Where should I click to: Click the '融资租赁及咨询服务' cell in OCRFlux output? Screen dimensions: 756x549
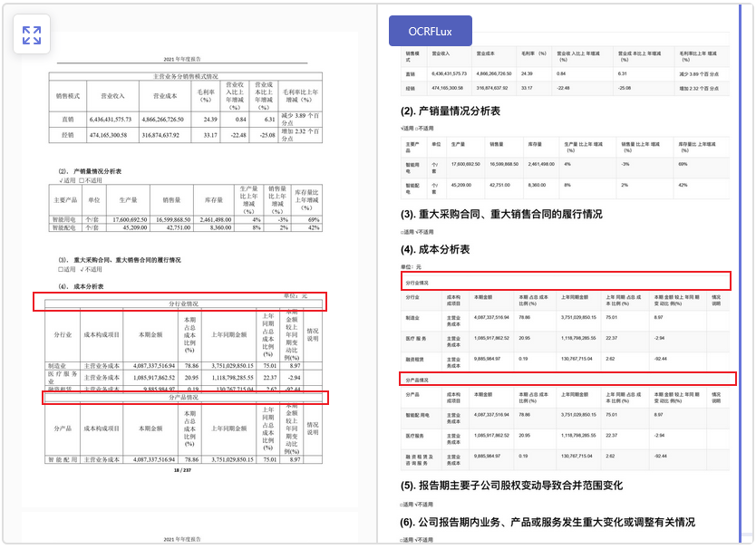click(x=419, y=460)
